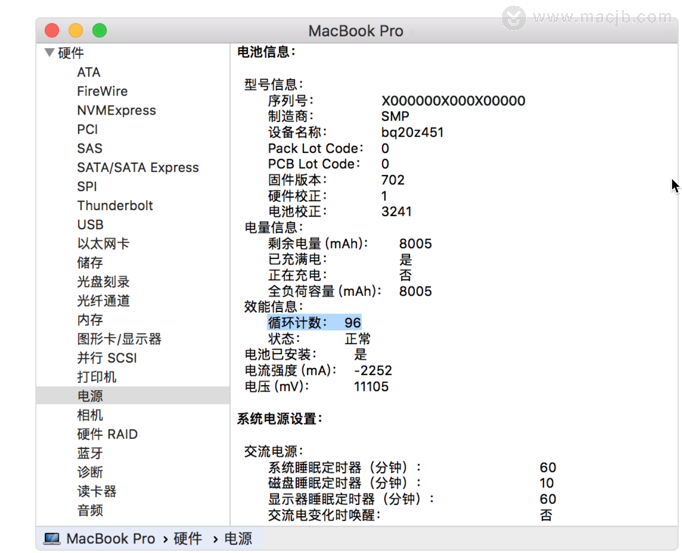Image resolution: width=682 pixels, height=553 pixels.
Task: Minimize window with the yellow button
Action: (76, 30)
